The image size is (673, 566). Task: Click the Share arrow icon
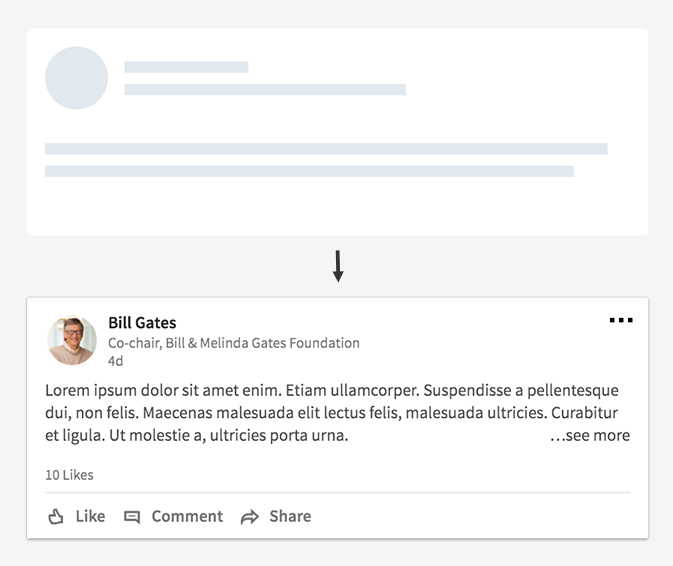click(x=250, y=517)
